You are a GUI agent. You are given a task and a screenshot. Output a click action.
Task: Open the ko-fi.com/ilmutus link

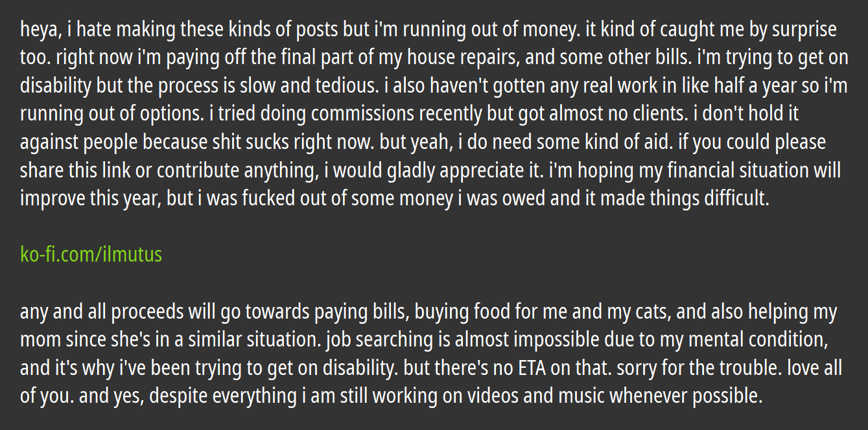[x=91, y=255]
